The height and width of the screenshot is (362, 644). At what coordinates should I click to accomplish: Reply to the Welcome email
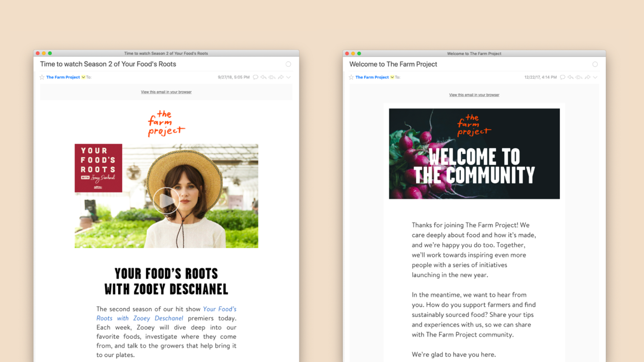(x=571, y=77)
